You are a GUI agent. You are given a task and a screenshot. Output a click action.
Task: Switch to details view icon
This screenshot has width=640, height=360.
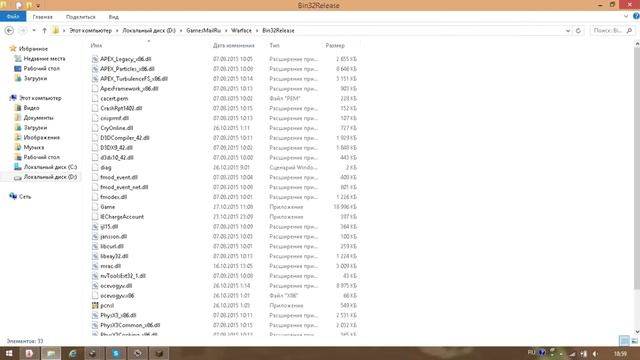[x=624, y=341]
